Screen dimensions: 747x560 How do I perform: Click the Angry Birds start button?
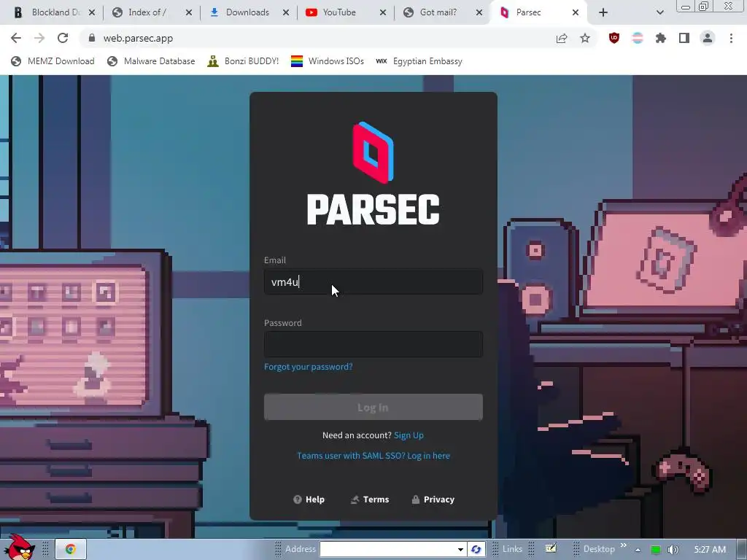point(19,547)
